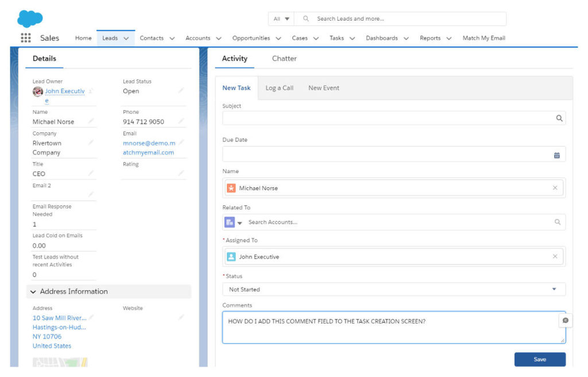The width and height of the screenshot is (588, 377).
Task: Click the lead icon beside Michael Norse
Action: [231, 188]
